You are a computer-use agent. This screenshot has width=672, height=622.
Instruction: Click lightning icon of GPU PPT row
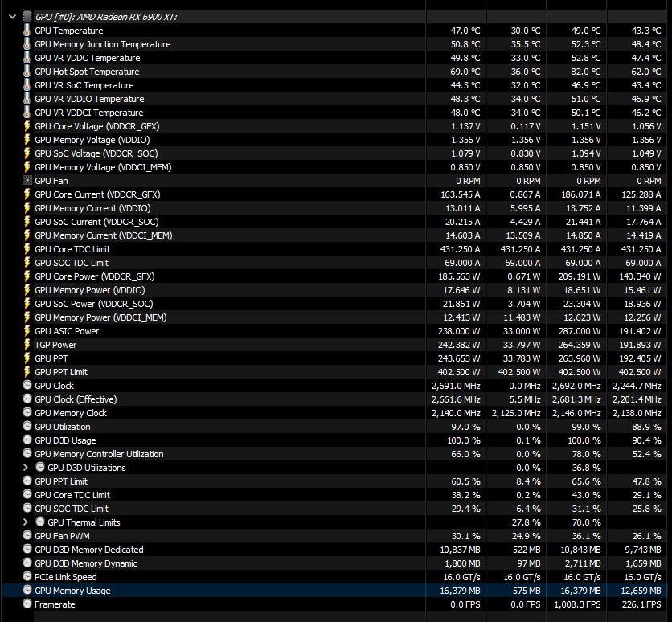[x=27, y=358]
